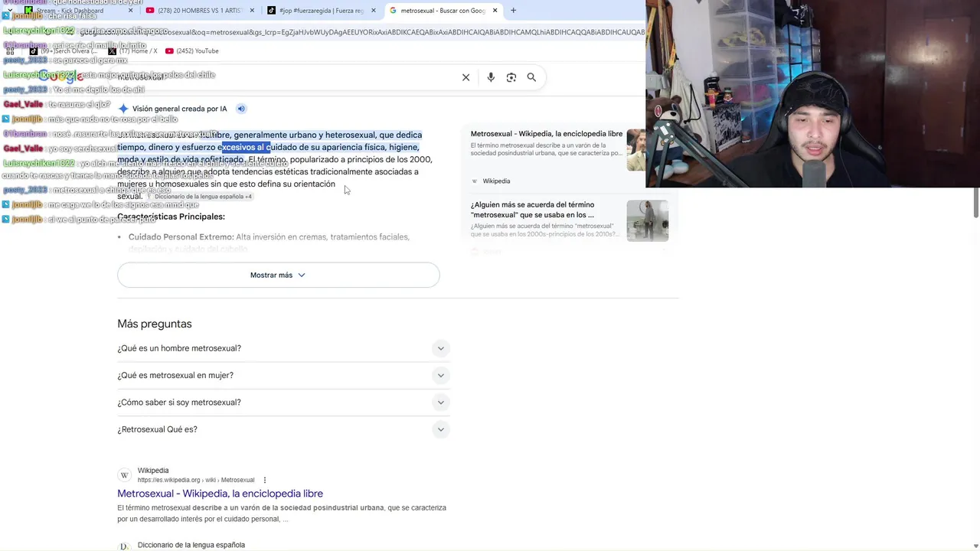980x551 pixels.
Task: Click the Más preguntas heading
Action: (155, 324)
